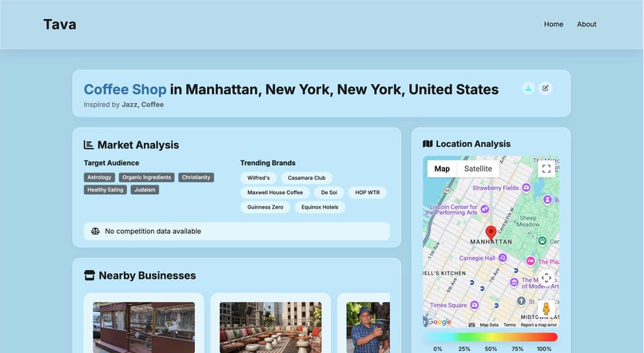
Task: Click the heatmap color gradient bar
Action: [x=491, y=337]
